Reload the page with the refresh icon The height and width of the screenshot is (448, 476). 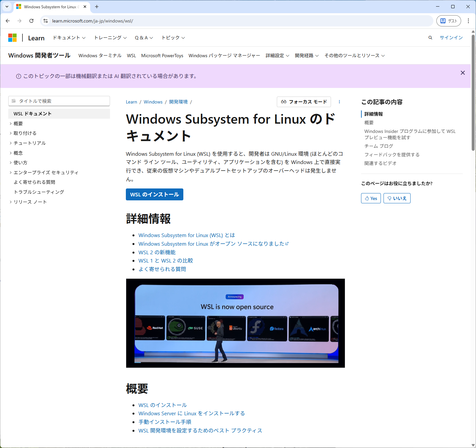[31, 20]
